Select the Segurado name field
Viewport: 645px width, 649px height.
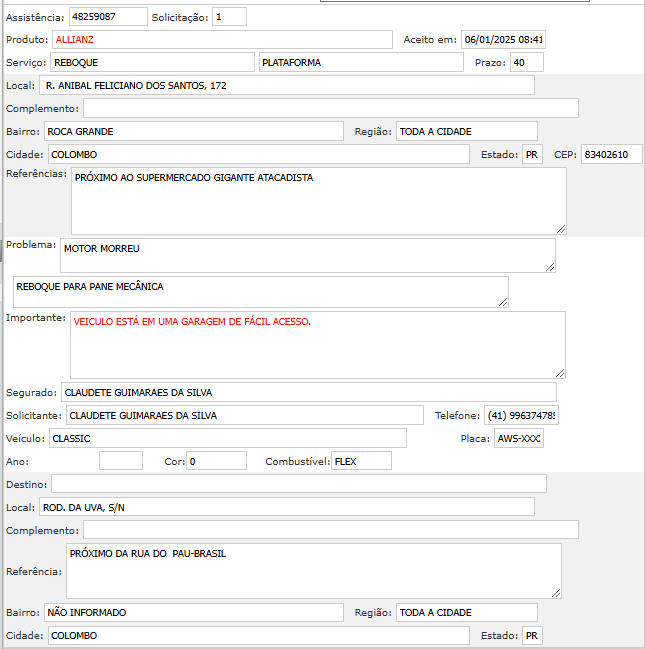coord(308,392)
